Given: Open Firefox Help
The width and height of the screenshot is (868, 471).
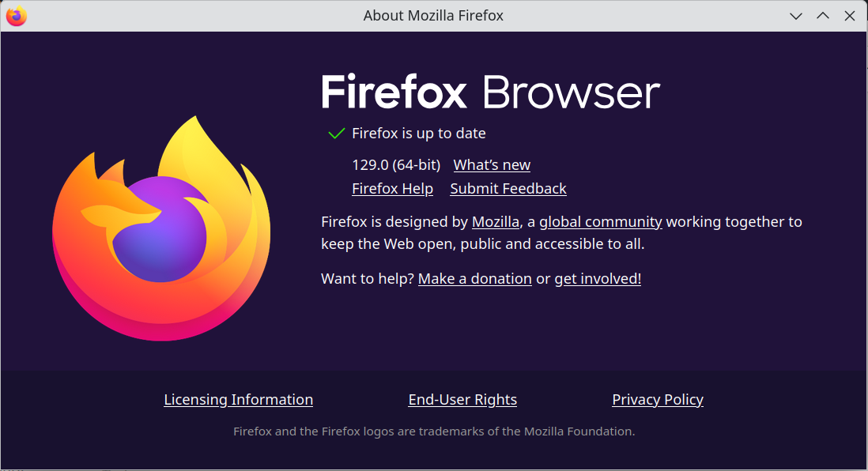Looking at the screenshot, I should (392, 189).
